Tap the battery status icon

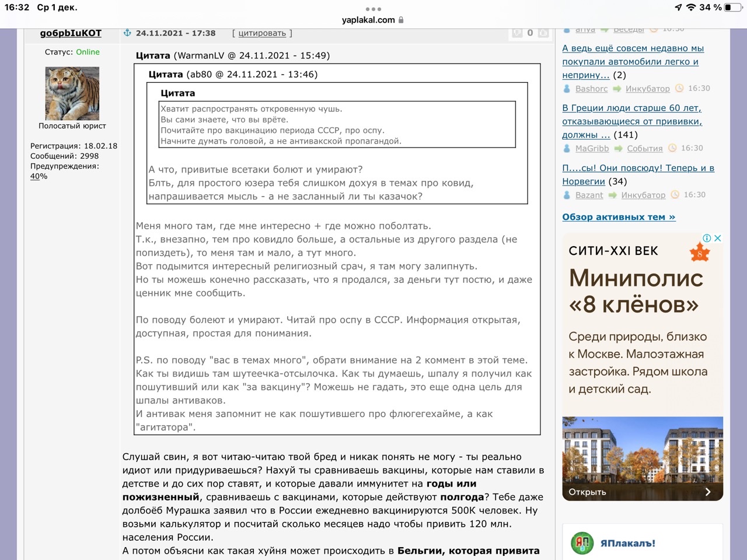point(732,8)
